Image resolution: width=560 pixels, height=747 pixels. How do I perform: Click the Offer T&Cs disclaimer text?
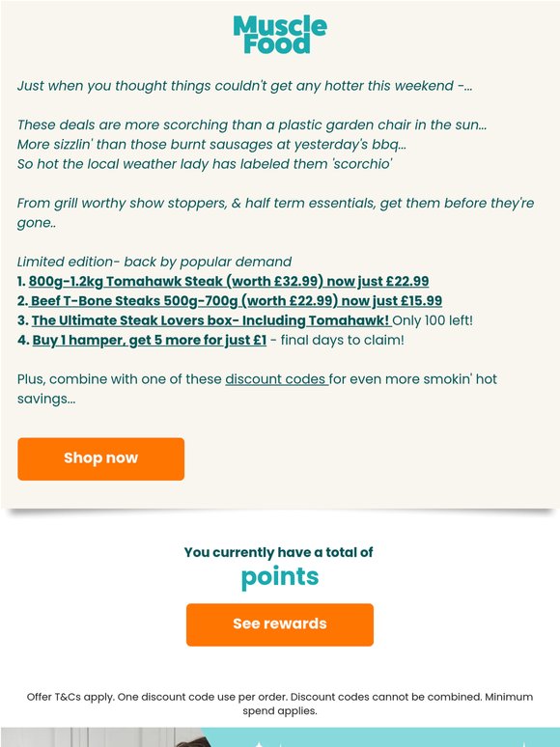click(x=280, y=704)
